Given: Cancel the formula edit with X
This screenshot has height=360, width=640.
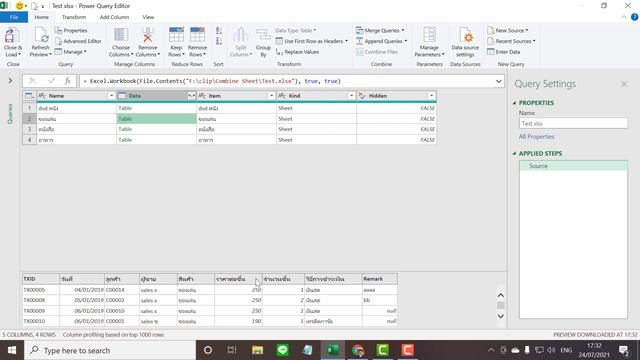Looking at the screenshot, I should [32, 81].
